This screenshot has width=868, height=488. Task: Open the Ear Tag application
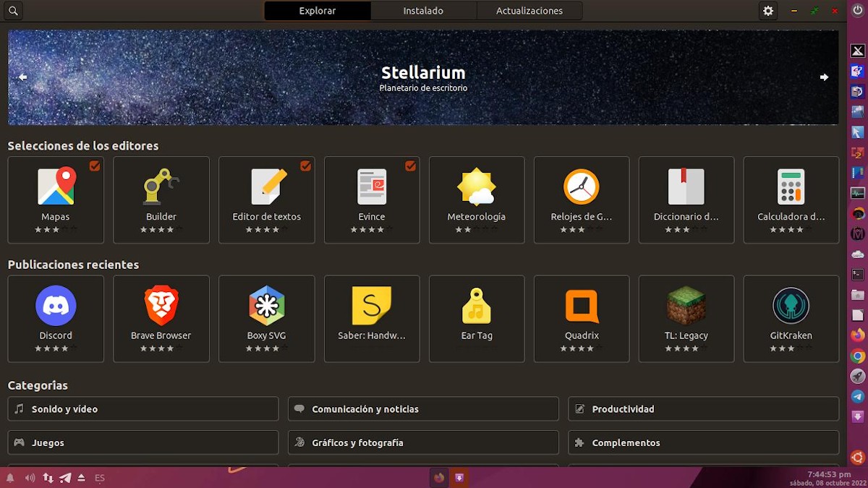pyautogui.click(x=477, y=318)
